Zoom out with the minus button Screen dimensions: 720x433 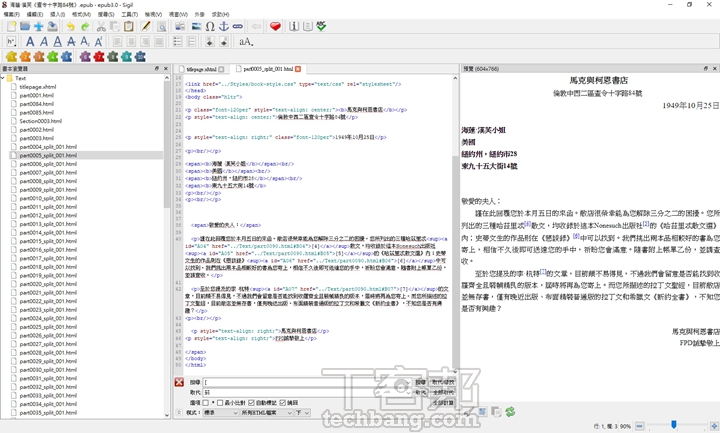pos(639,426)
